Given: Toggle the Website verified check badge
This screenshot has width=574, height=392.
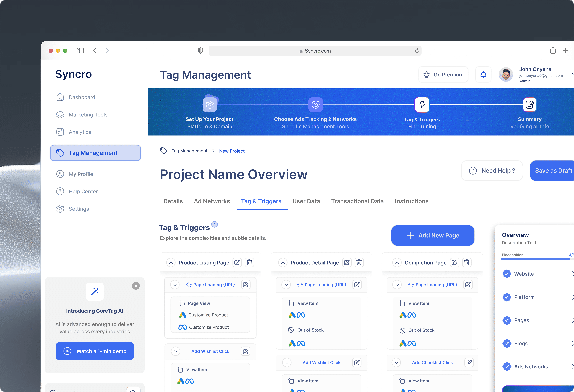Looking at the screenshot, I should tap(507, 274).
